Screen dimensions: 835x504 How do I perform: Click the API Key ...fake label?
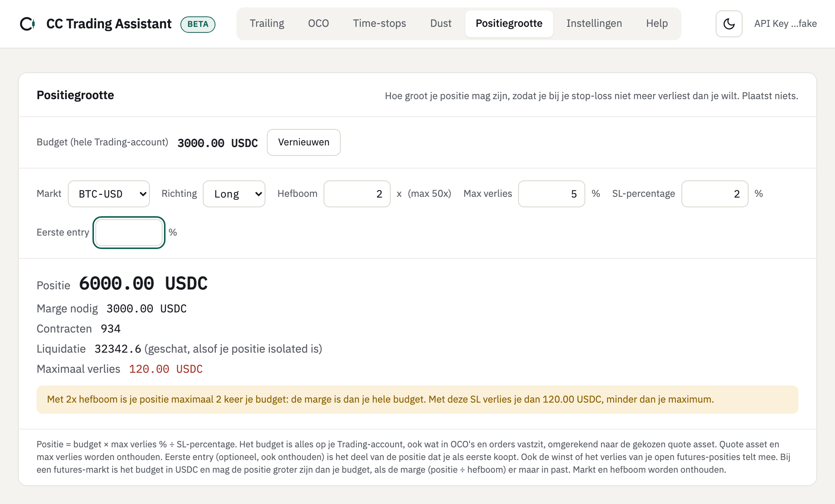click(785, 23)
